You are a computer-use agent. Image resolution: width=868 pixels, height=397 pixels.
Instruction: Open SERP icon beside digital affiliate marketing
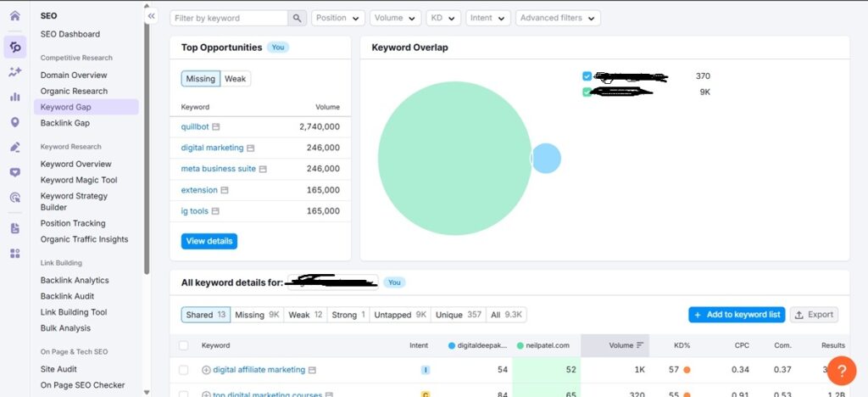click(x=312, y=370)
